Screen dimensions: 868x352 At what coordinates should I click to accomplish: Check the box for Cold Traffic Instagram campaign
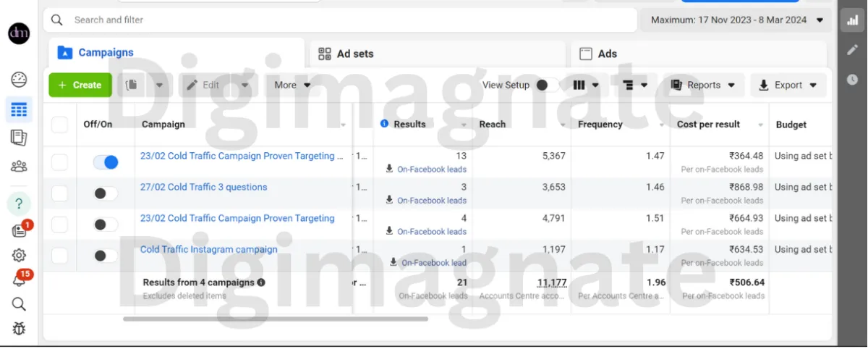coord(59,256)
